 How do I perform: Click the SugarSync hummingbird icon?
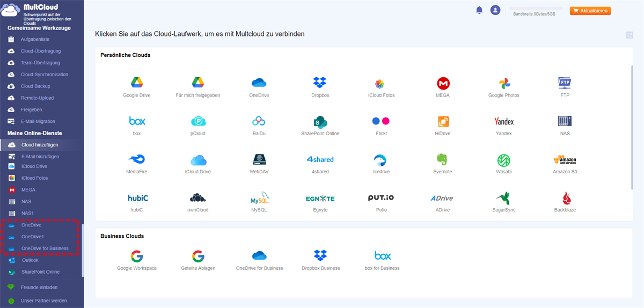pyautogui.click(x=504, y=197)
